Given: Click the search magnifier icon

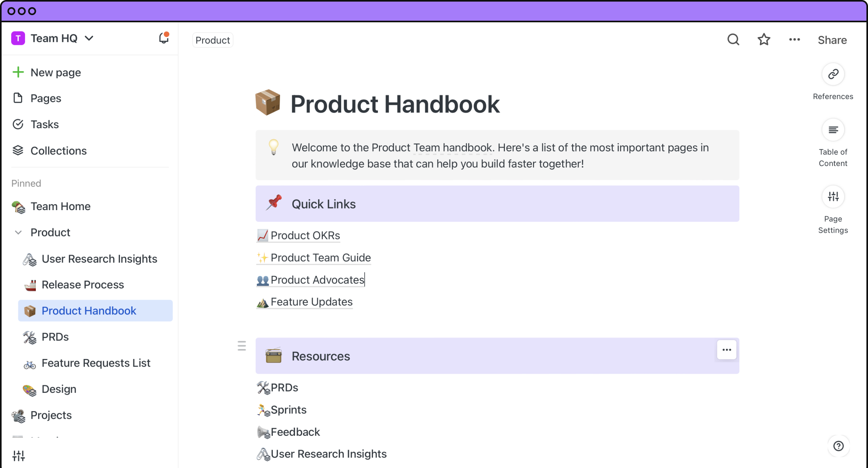Looking at the screenshot, I should pos(733,39).
